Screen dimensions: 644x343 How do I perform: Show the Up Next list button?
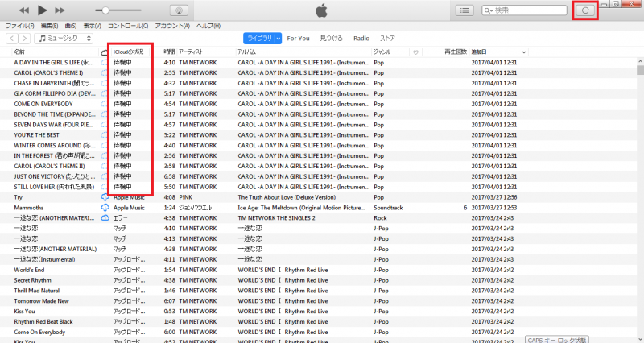tap(464, 10)
